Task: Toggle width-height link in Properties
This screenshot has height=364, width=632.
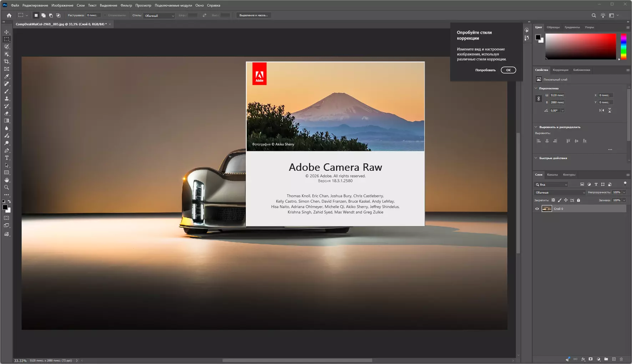Action: 539,99
